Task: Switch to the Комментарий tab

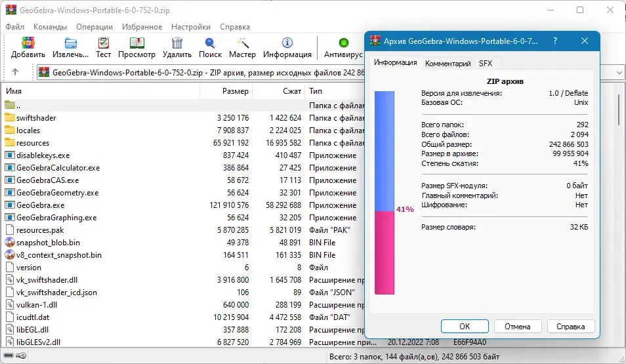Action: point(448,64)
